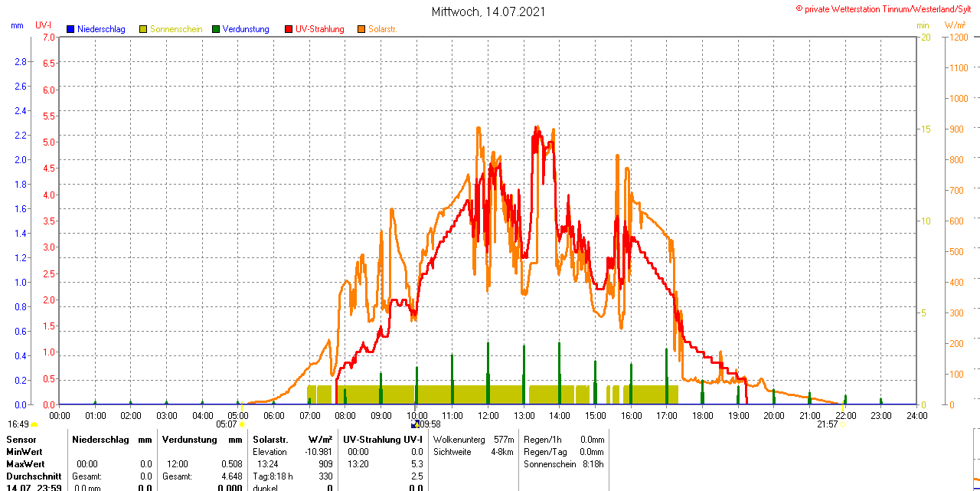Click the yellow Sonnenschein legend square
This screenshot has width=980, height=491.
[x=143, y=29]
